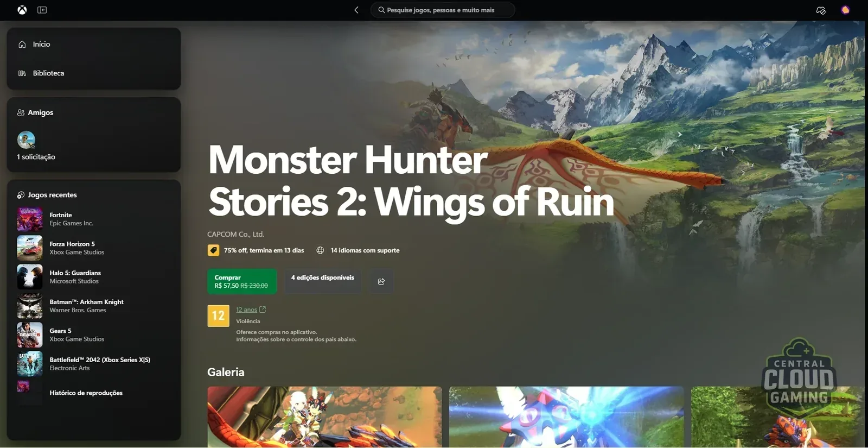Click the Batman: Arkham Knight cover icon

point(30,306)
